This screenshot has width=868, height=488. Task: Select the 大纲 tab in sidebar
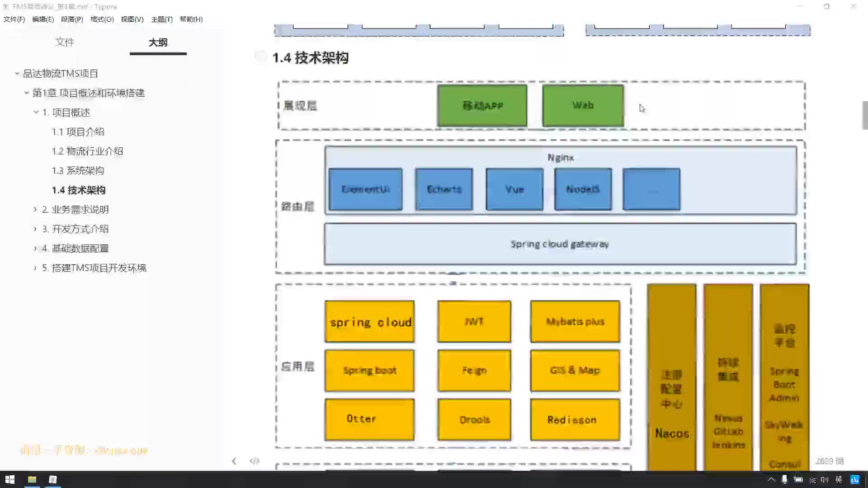click(157, 42)
